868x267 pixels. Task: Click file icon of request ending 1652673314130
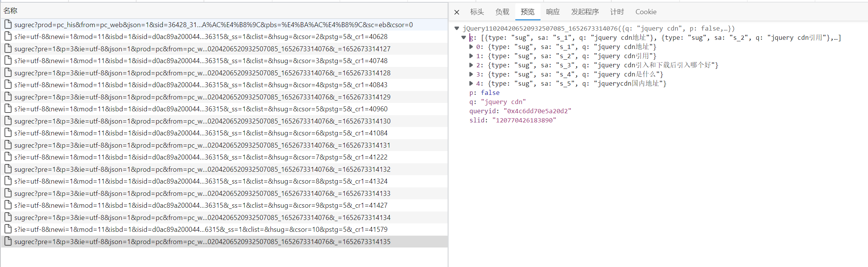[8, 121]
